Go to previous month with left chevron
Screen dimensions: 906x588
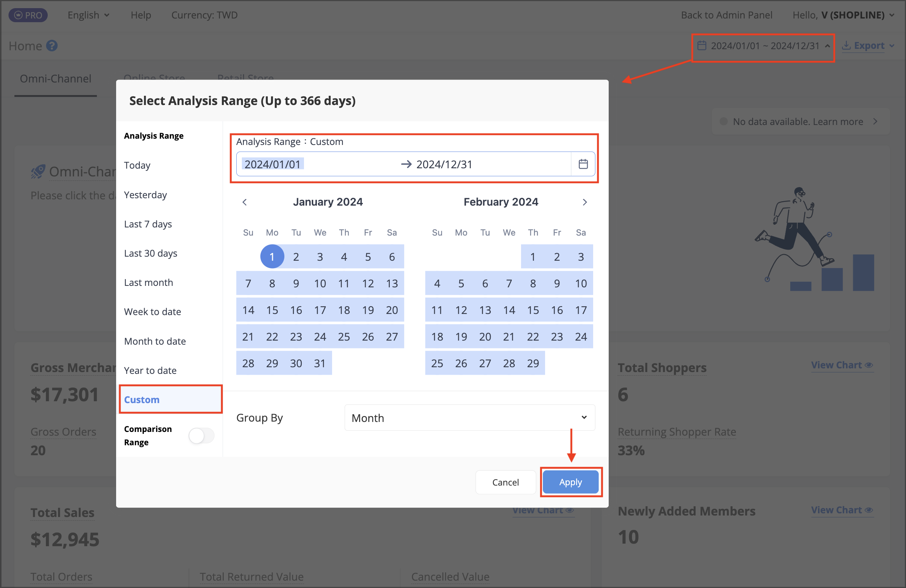coord(245,202)
